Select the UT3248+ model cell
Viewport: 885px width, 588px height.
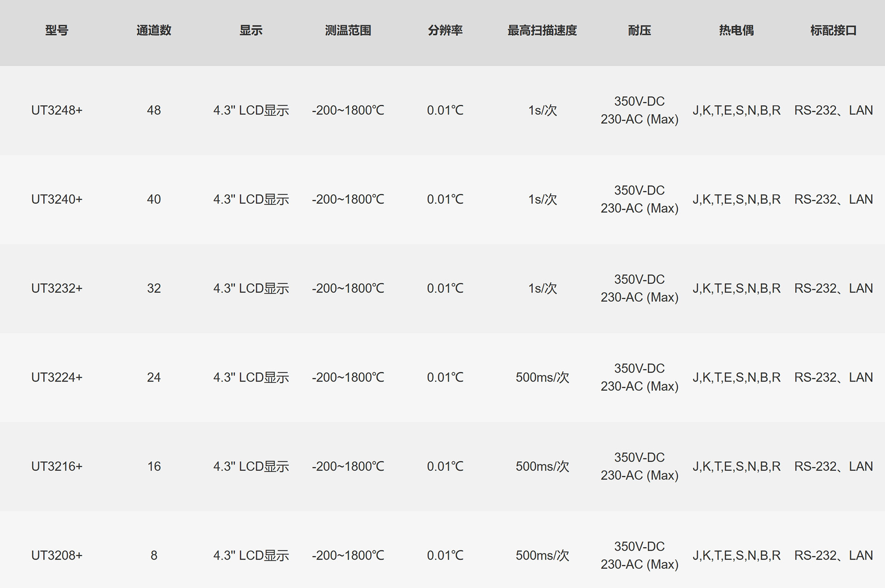[x=57, y=110]
